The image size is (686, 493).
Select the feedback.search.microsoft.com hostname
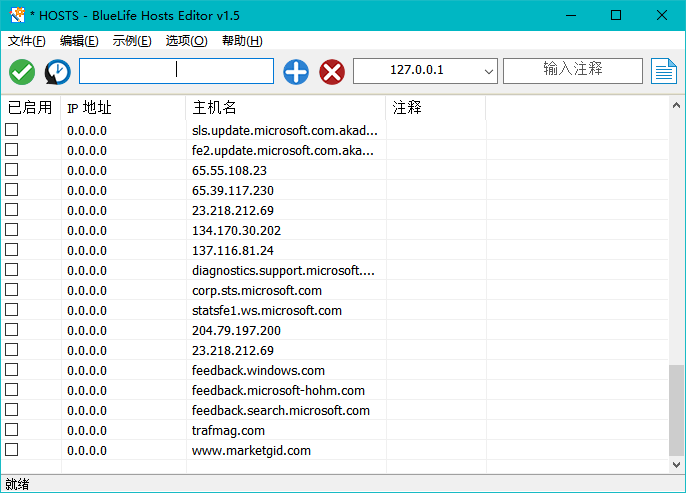coord(281,411)
